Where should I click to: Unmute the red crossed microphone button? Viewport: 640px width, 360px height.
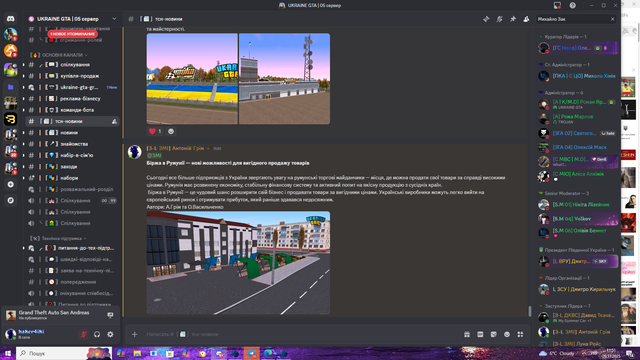pyautogui.click(x=84, y=334)
